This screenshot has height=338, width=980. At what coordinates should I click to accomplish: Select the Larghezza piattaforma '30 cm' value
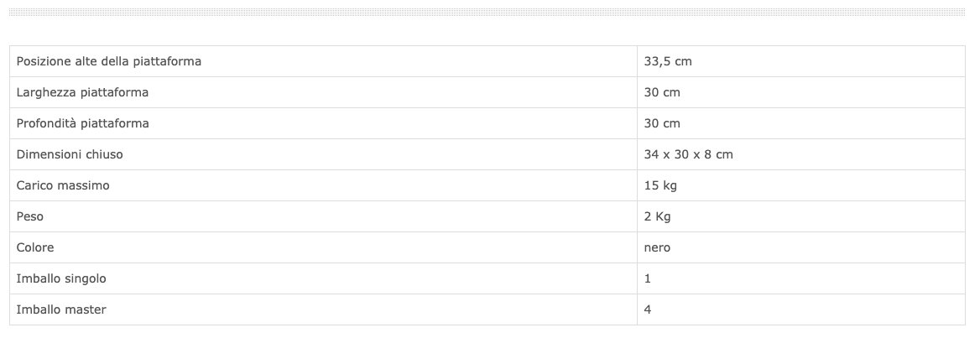click(662, 92)
